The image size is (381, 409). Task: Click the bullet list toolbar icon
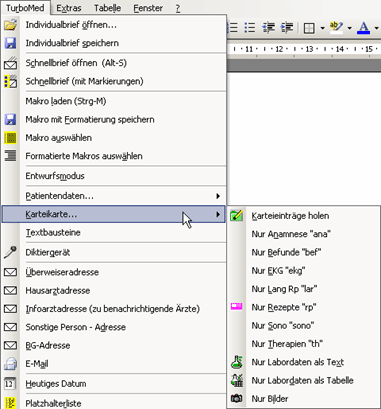pos(250,28)
